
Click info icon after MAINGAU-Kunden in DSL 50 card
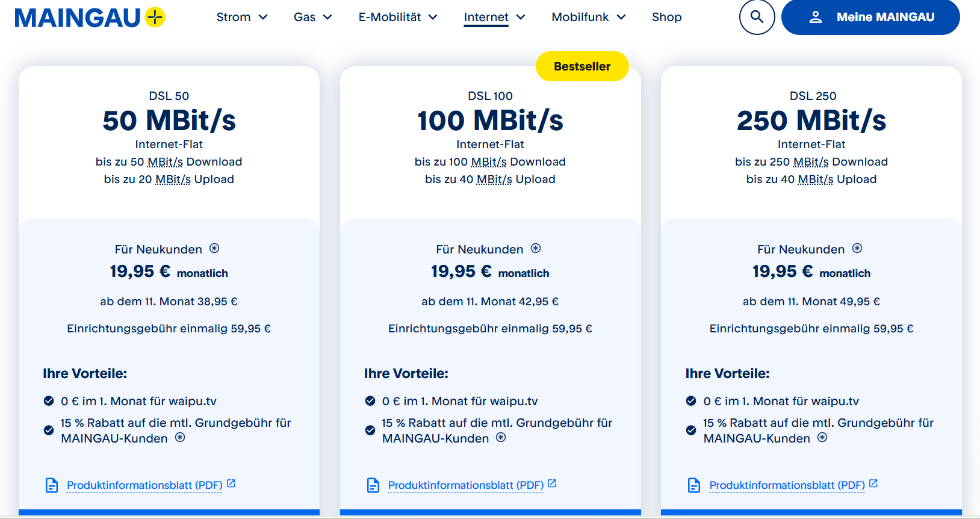[x=180, y=438]
